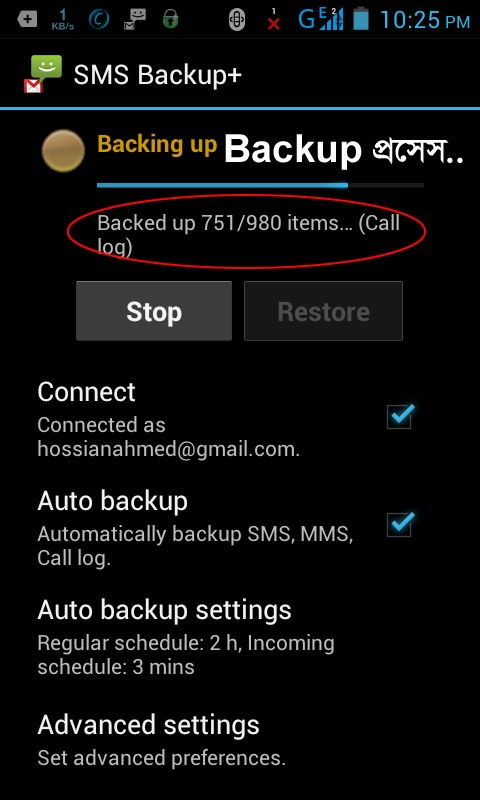Uncheck the Connect checkbox
This screenshot has width=480, height=800.
pyautogui.click(x=400, y=416)
